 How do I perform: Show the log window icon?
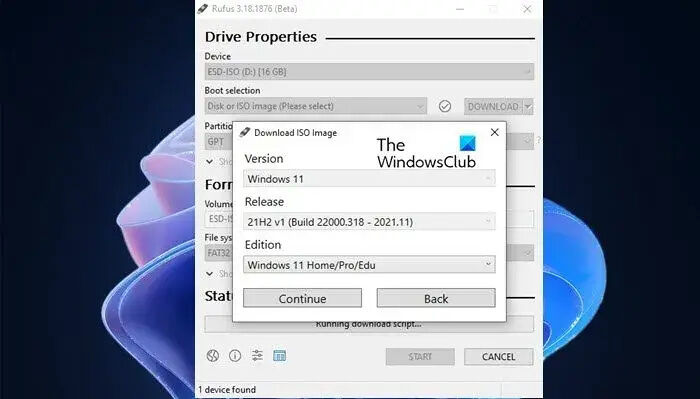click(x=279, y=356)
